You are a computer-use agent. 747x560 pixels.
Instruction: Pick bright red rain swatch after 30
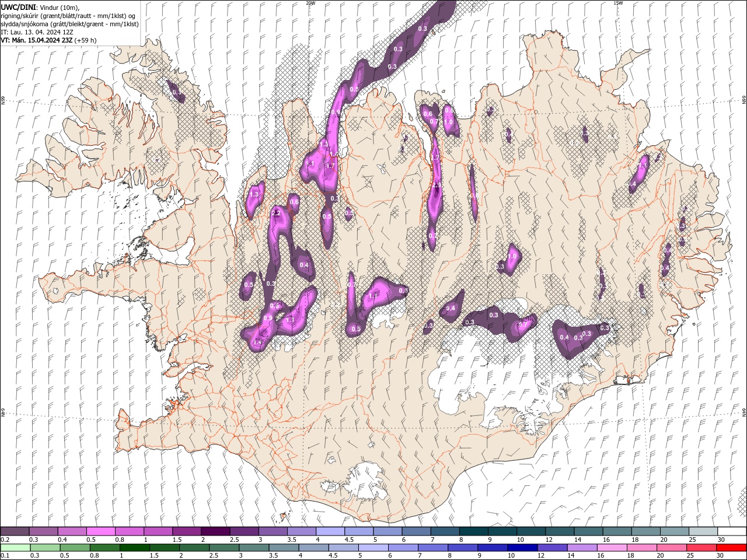pyautogui.click(x=731, y=548)
